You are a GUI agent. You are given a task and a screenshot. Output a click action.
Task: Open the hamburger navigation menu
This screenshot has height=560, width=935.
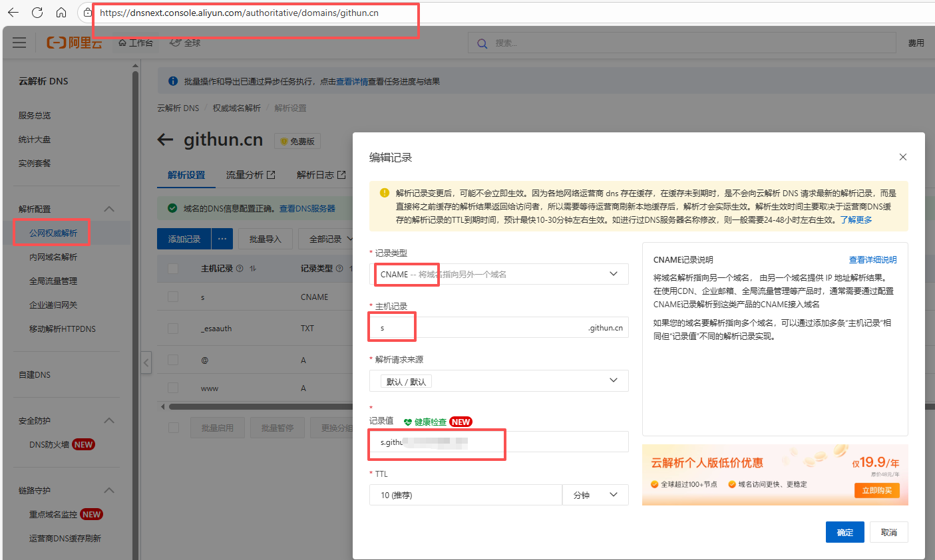point(19,43)
